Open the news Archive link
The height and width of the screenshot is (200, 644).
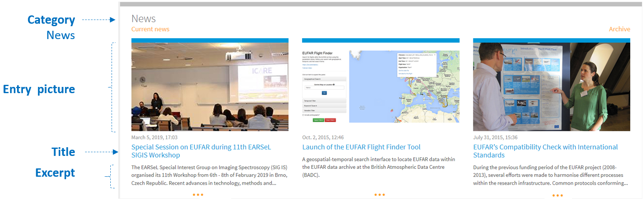point(619,29)
